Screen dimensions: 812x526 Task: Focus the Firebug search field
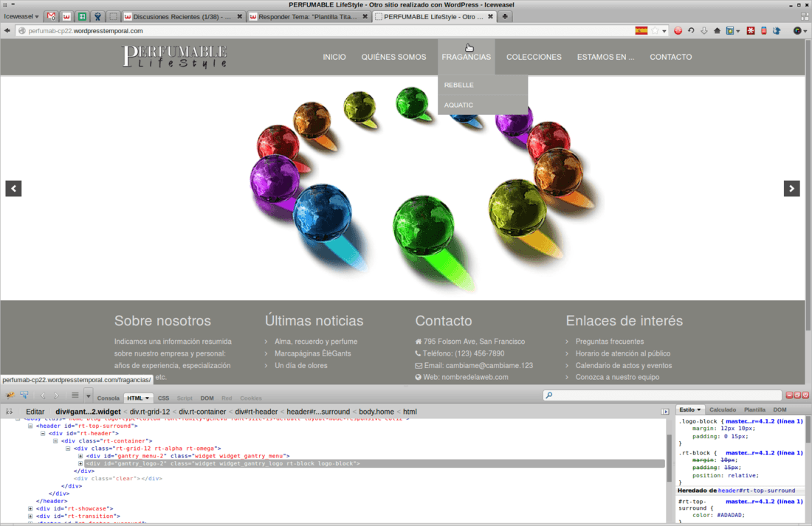662,395
